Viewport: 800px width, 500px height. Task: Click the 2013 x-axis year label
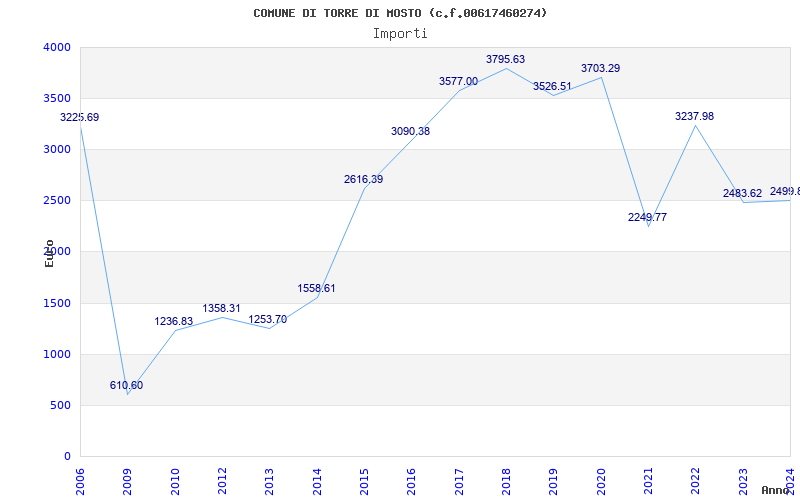click(x=270, y=482)
